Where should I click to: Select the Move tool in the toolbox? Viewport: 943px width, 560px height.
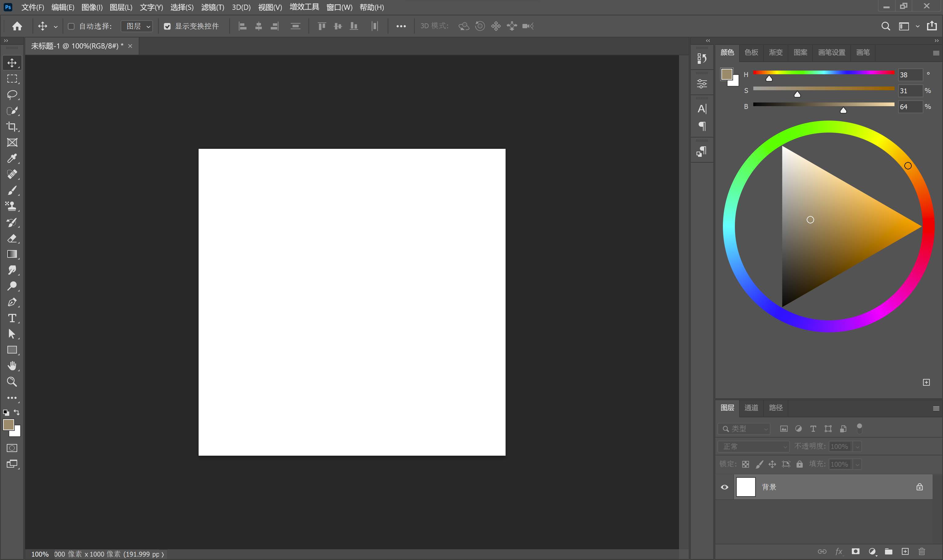pyautogui.click(x=12, y=63)
